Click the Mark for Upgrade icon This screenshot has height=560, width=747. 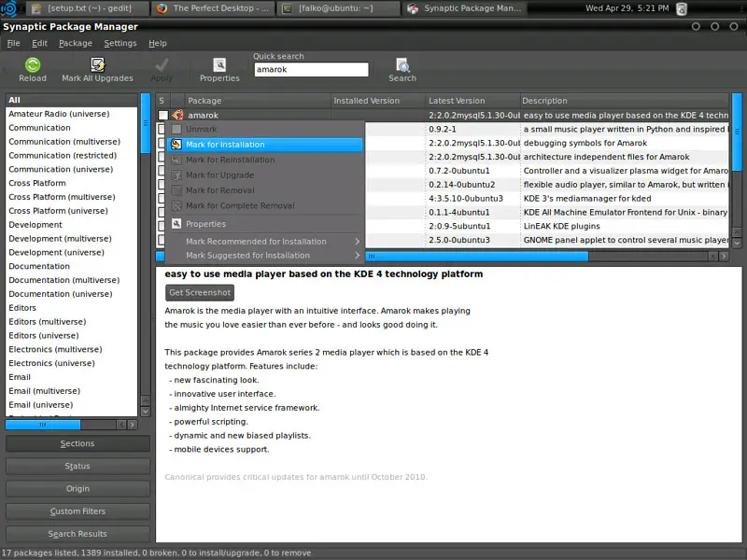click(x=176, y=175)
